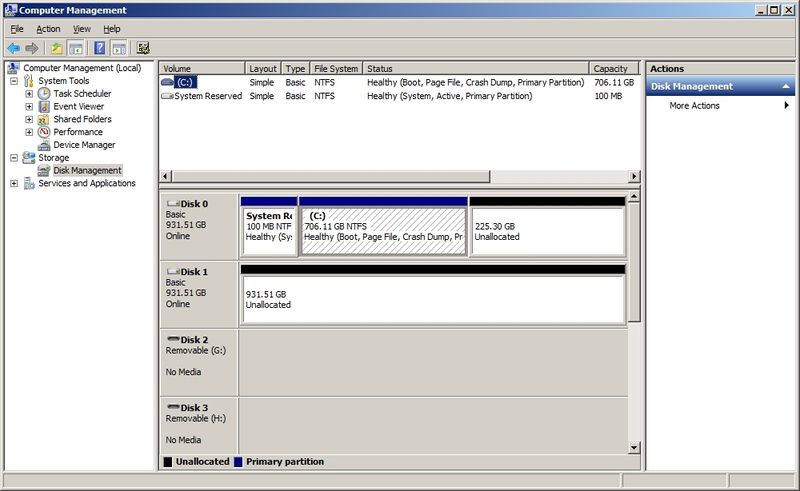Click the Disk 0 label panel
The height and width of the screenshot is (491, 800).
[199, 227]
